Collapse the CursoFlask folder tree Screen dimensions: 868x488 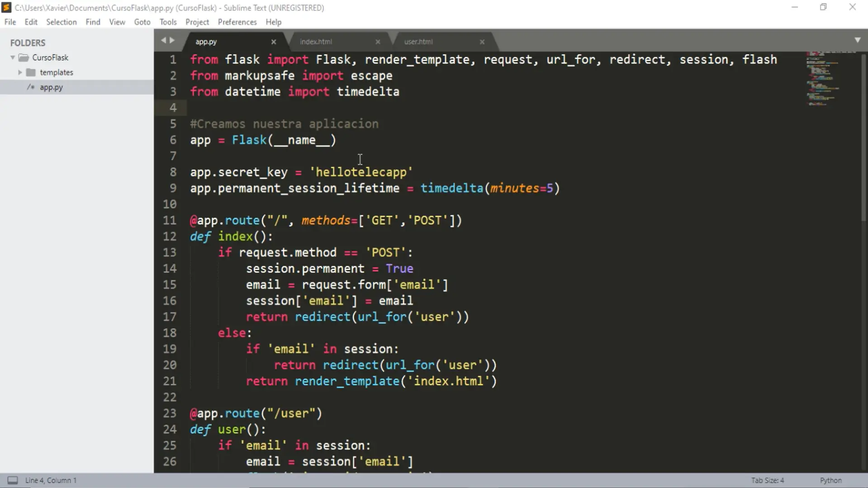pyautogui.click(x=13, y=58)
